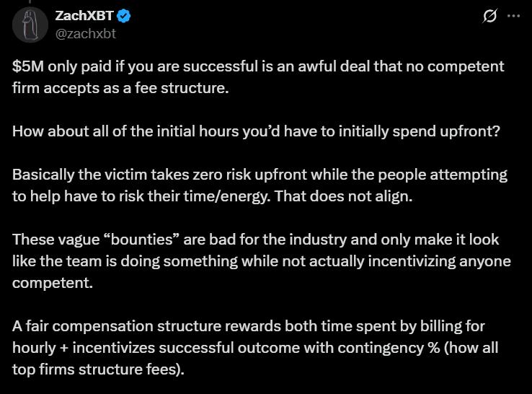Click the "to help have to risk their time/energy" line
Viewport: 532px width, 394px height.
point(213,196)
